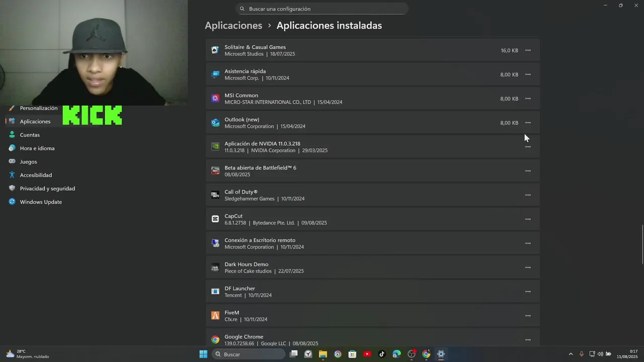Open options menu for MSI Common
This screenshot has width=644, height=362.
click(x=528, y=99)
